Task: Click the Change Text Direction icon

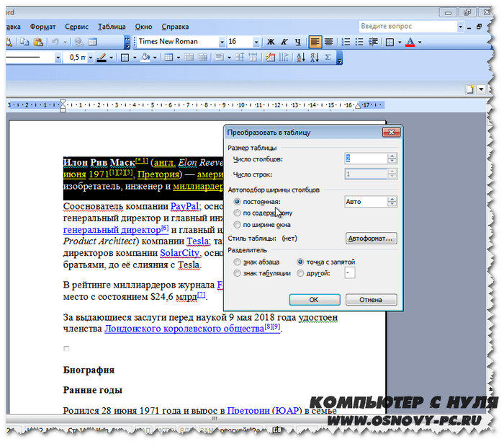Action: click(284, 58)
